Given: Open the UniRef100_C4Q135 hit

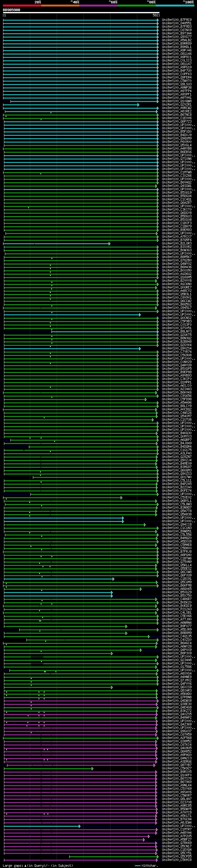Looking at the screenshot, I should click(176, 636).
